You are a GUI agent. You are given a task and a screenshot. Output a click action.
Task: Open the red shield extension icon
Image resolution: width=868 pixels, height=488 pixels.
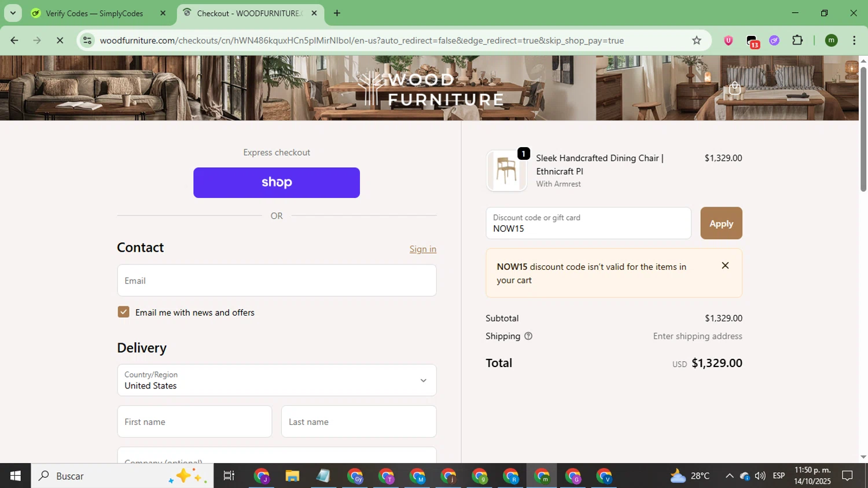tap(729, 41)
